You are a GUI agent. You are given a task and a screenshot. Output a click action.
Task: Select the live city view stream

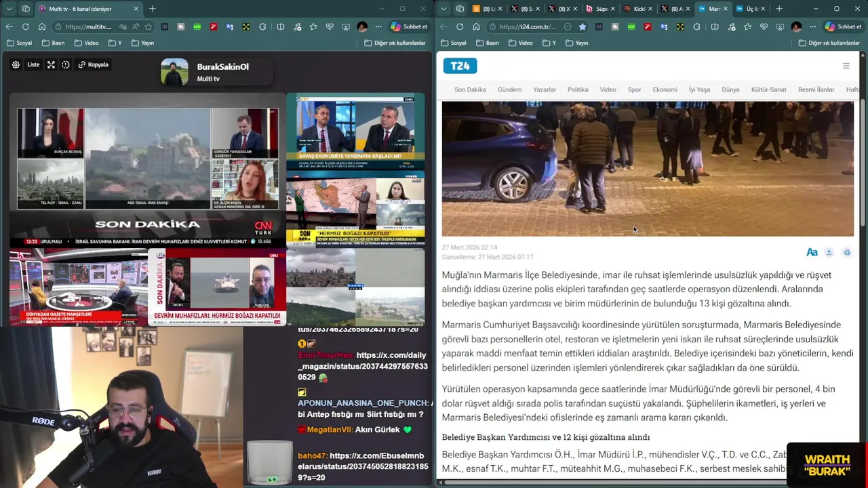(x=355, y=287)
